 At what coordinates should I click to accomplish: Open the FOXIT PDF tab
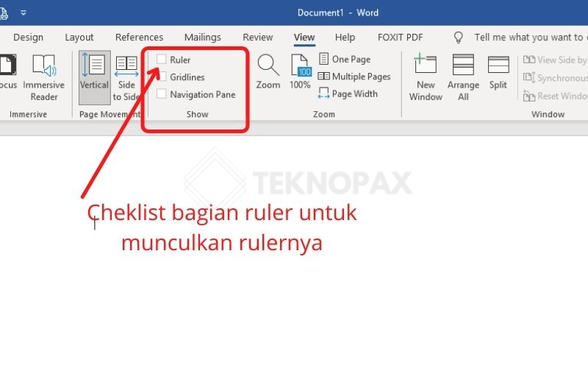[x=400, y=38]
